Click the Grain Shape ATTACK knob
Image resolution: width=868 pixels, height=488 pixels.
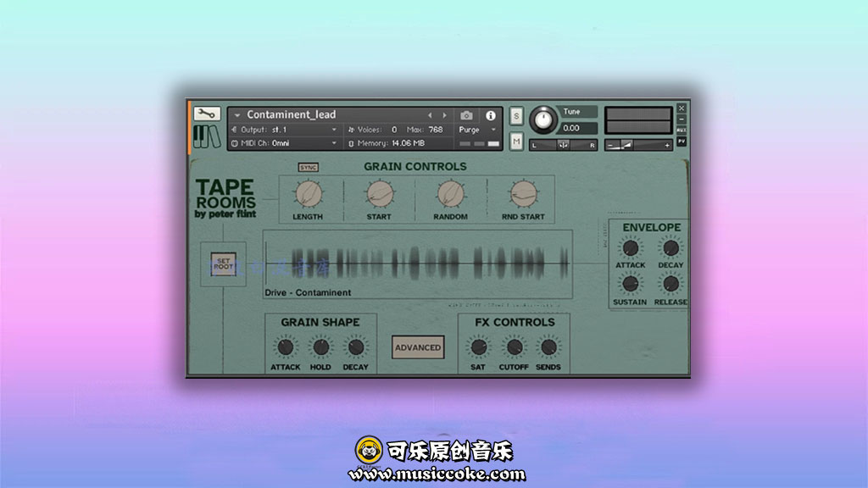(x=285, y=347)
